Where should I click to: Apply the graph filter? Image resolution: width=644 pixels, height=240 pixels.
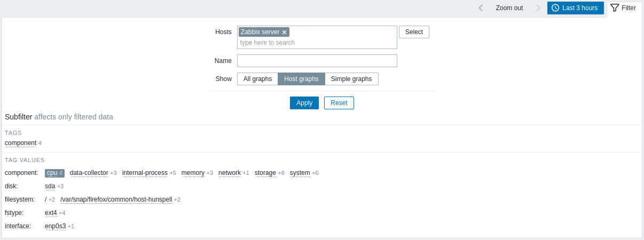pos(304,103)
